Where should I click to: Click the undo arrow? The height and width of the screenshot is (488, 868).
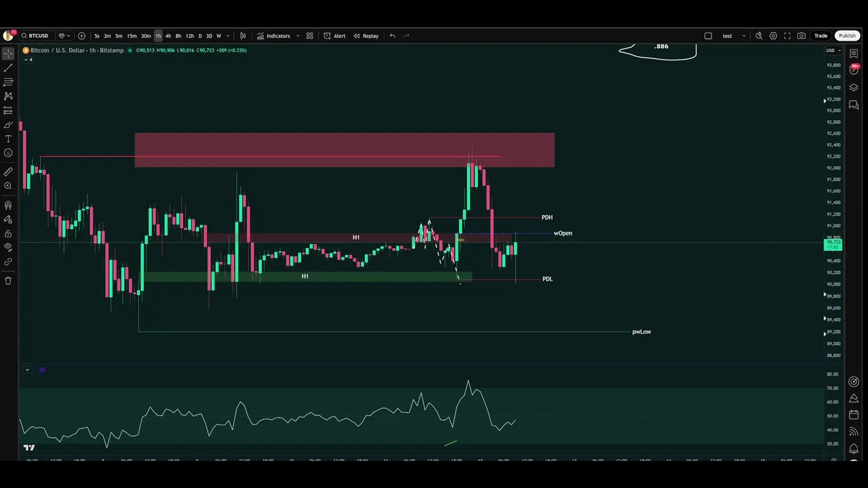(392, 36)
